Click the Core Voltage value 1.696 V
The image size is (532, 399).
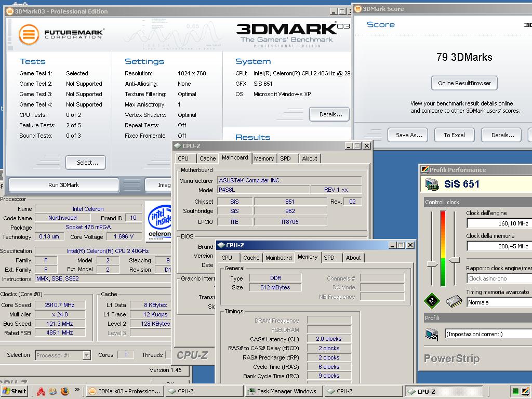tap(124, 236)
